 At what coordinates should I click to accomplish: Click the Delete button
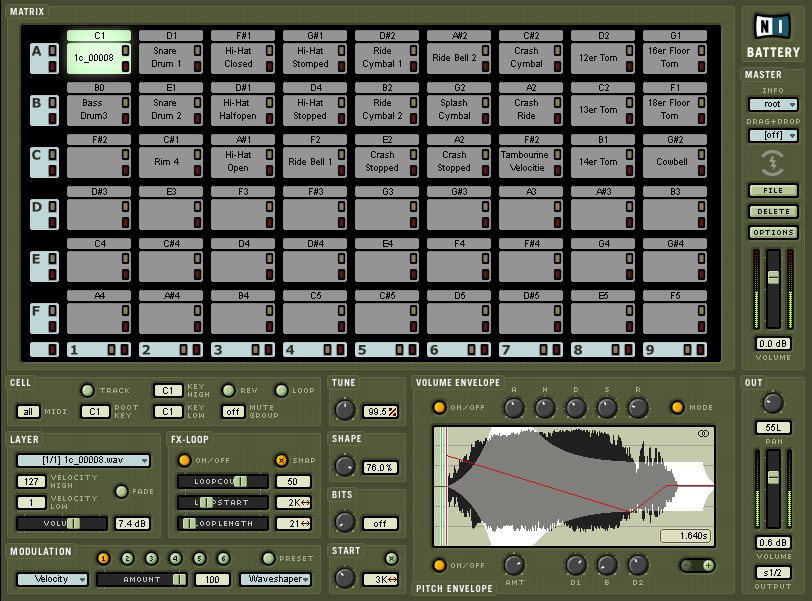(x=773, y=211)
